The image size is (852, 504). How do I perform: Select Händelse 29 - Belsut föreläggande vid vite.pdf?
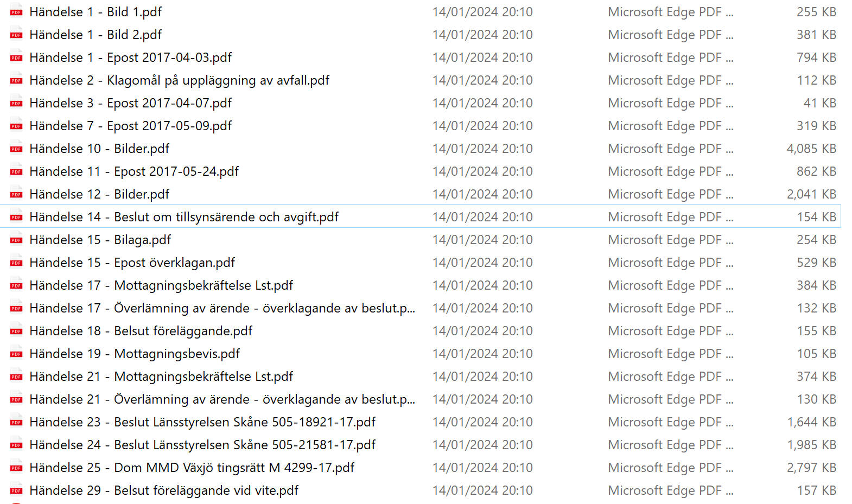pos(164,490)
